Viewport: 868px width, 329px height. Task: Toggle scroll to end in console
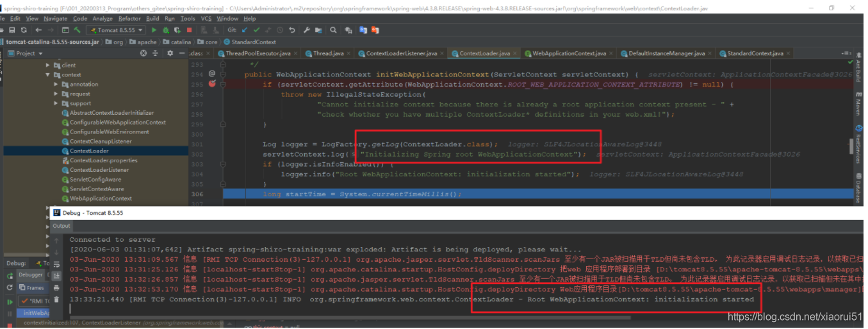point(56,275)
